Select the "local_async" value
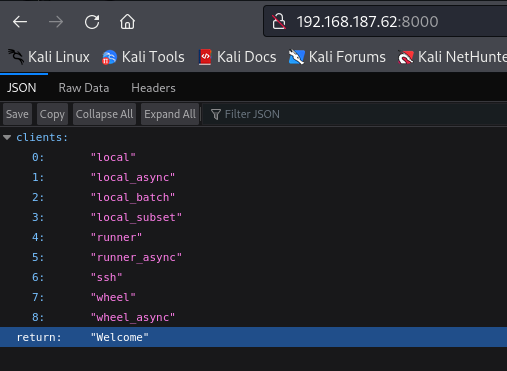Screen dimensions: 507x371 133,177
